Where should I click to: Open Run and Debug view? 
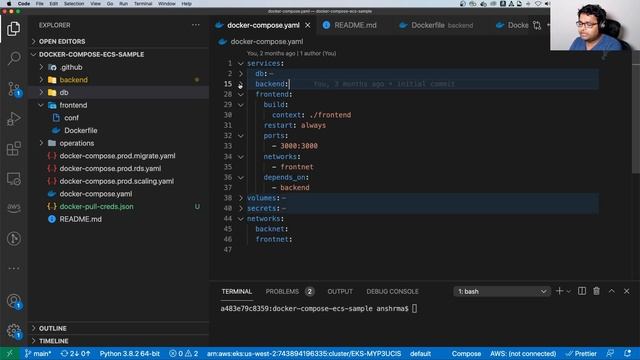(x=13, y=119)
